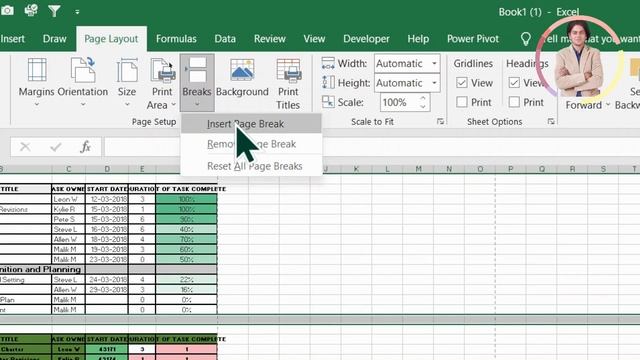The height and width of the screenshot is (360, 640).
Task: Open Print Titles settings
Action: coord(288,84)
